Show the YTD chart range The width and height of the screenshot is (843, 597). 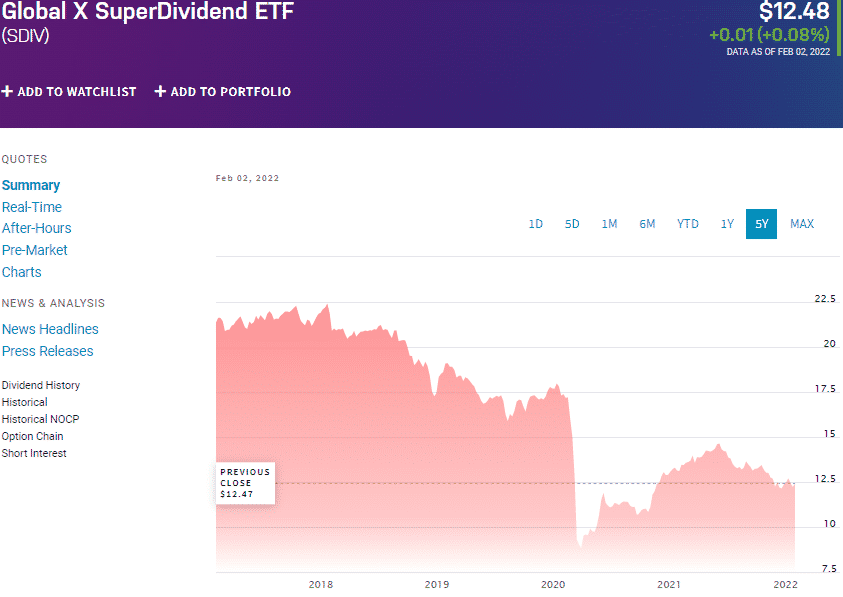pyautogui.click(x=687, y=224)
